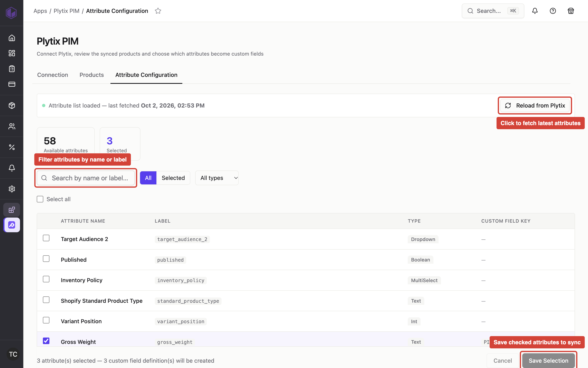Click the target_audience_2 label
588x368 pixels.
[182, 239]
